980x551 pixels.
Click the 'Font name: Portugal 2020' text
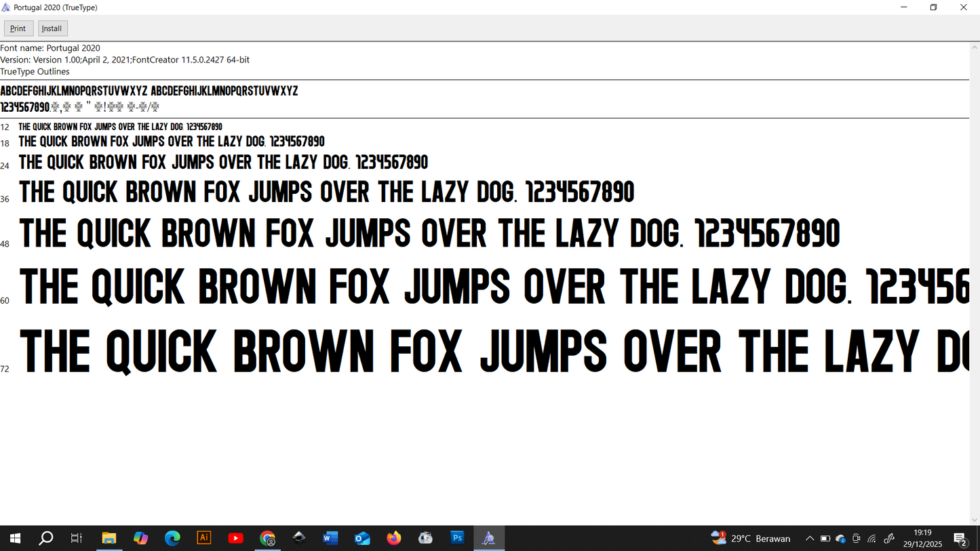click(x=50, y=48)
